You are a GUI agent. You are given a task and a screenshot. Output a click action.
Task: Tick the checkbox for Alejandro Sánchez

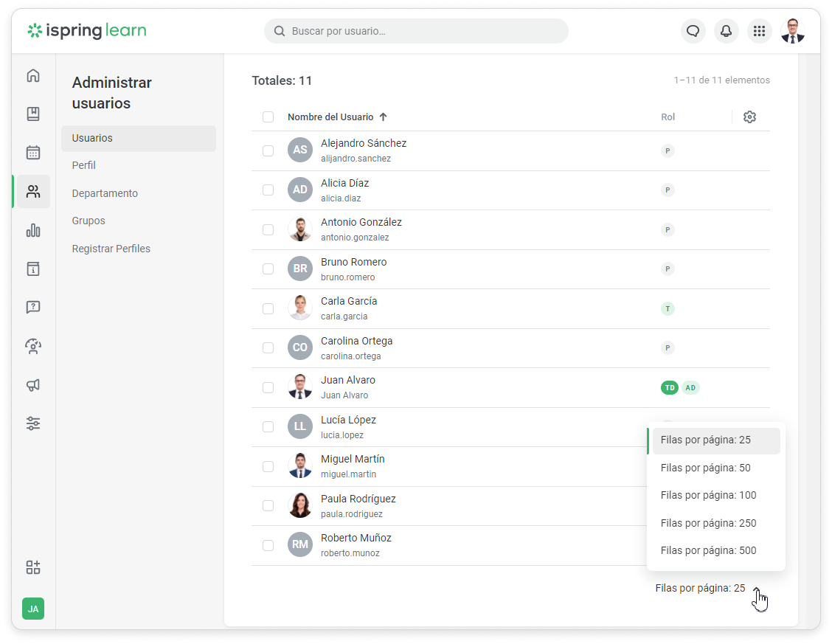click(x=268, y=150)
